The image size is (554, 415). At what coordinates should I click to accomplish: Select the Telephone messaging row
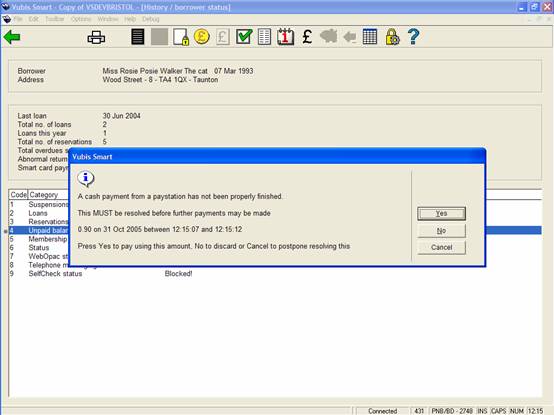[275, 265]
